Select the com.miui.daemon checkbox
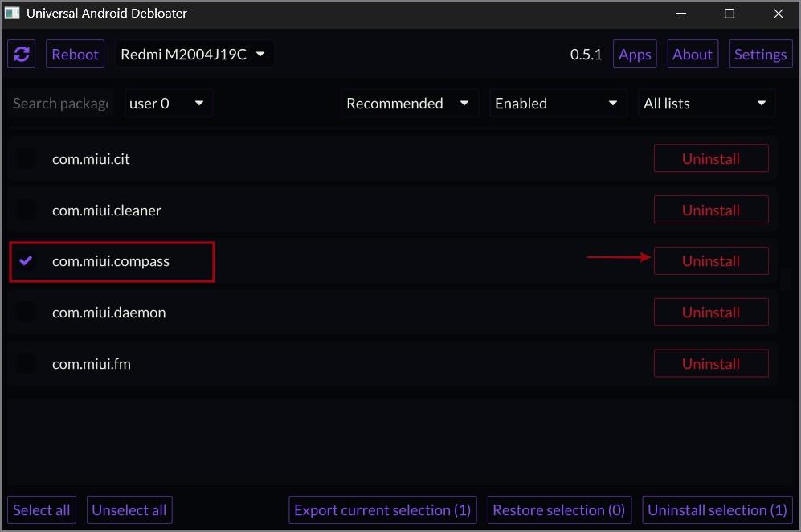801x532 pixels. coord(26,313)
